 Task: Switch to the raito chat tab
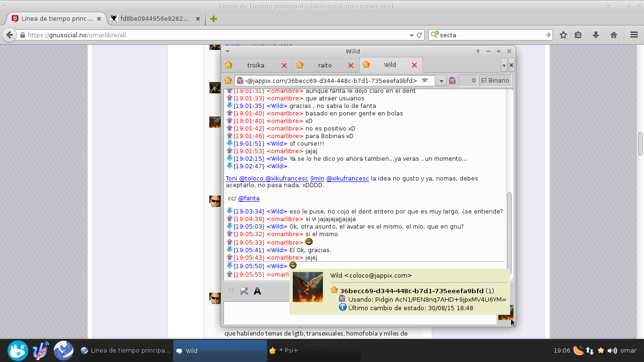click(x=325, y=65)
